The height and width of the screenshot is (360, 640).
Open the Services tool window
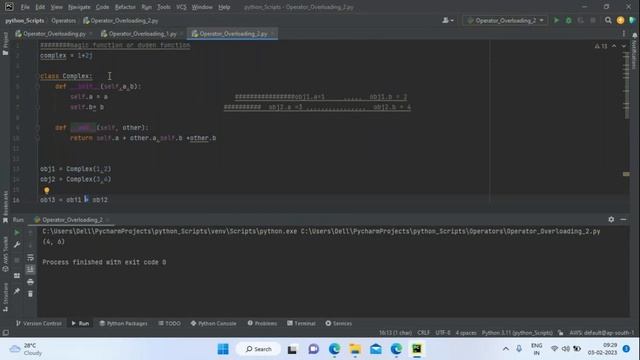tap(338, 323)
